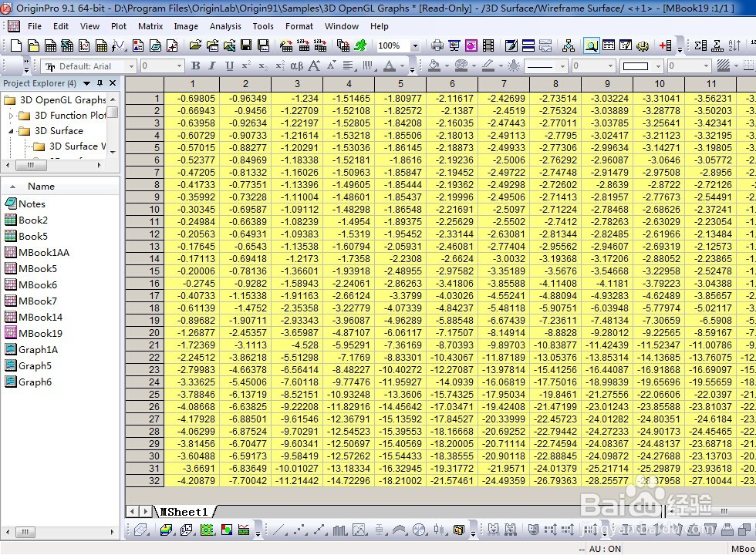Image resolution: width=756 pixels, height=555 pixels.
Task: Click the green running man Recalculate icon
Action: [360, 45]
